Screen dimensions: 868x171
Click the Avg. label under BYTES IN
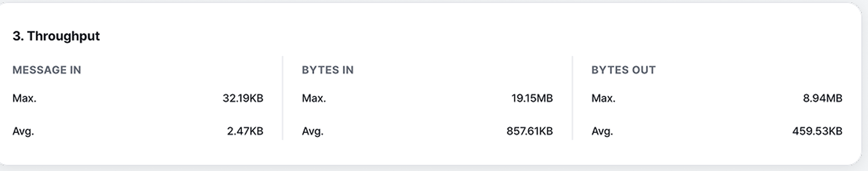(x=312, y=131)
